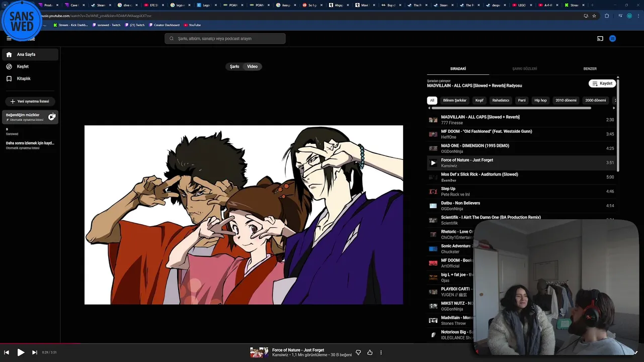Open Keşfet explore section
This screenshot has height=362, width=644.
coord(30,66)
